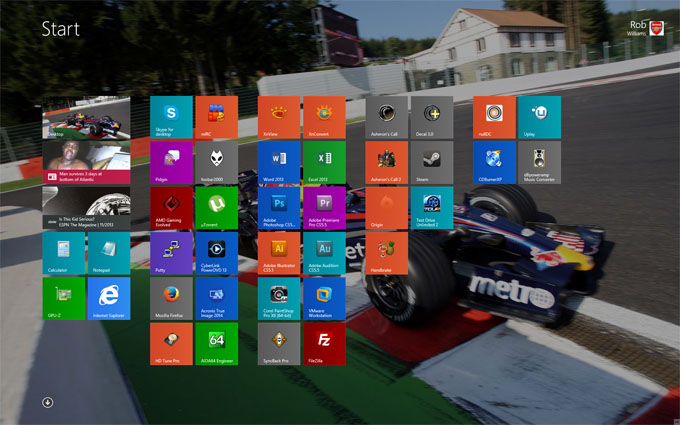Open the Mozilla Firefox tile
Screen dimensions: 680x425
point(171,298)
